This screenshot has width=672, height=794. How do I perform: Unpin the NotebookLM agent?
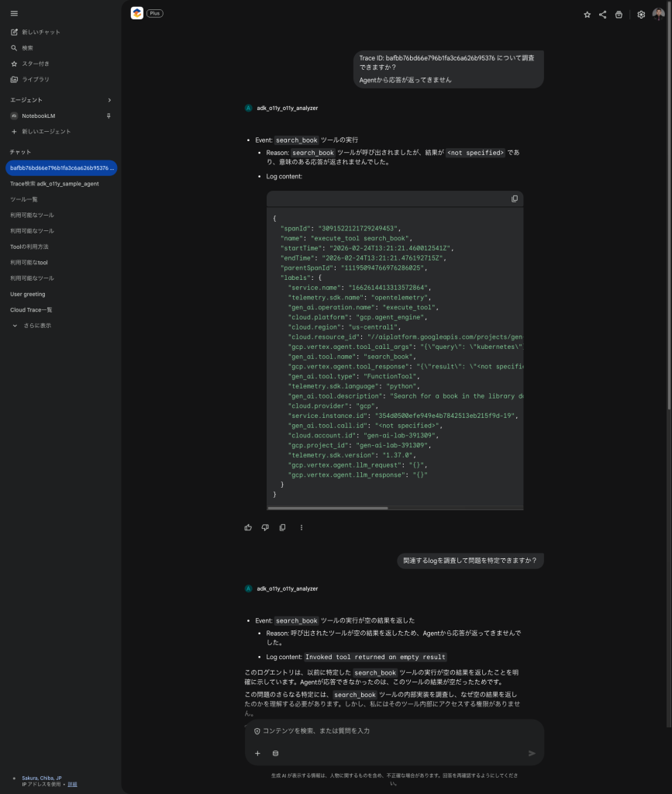click(109, 116)
